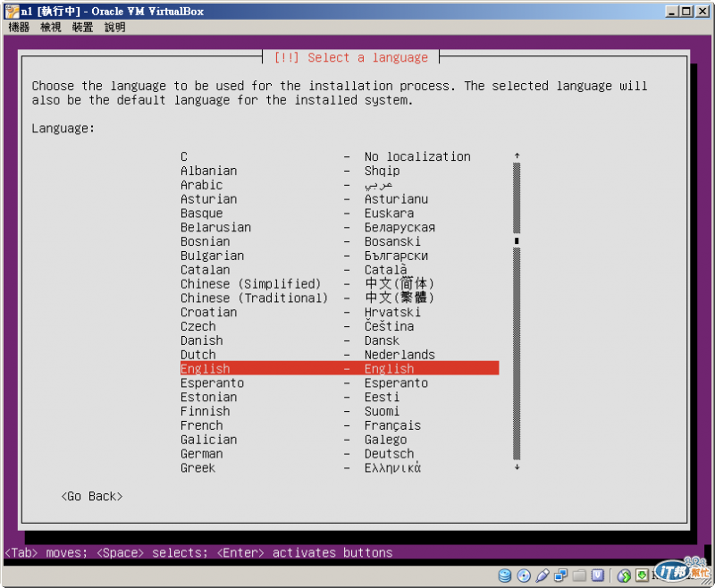Click the hard disk activity icon
The height and width of the screenshot is (588, 715).
click(x=505, y=575)
